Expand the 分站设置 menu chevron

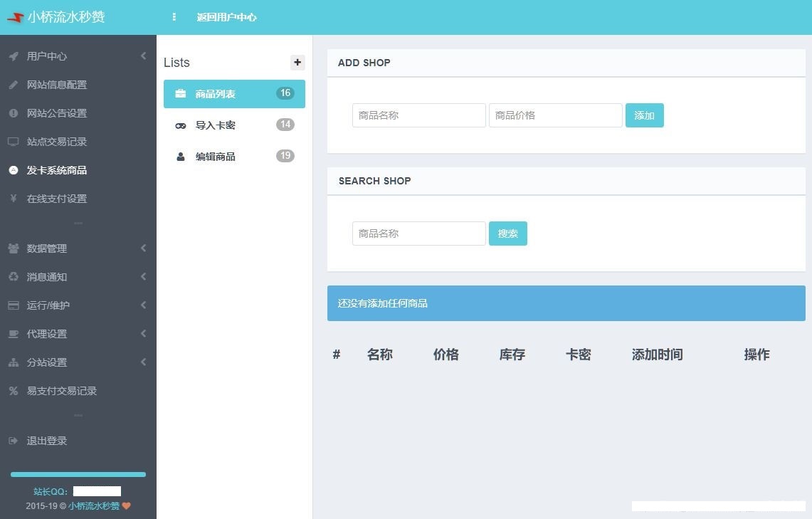coord(143,362)
